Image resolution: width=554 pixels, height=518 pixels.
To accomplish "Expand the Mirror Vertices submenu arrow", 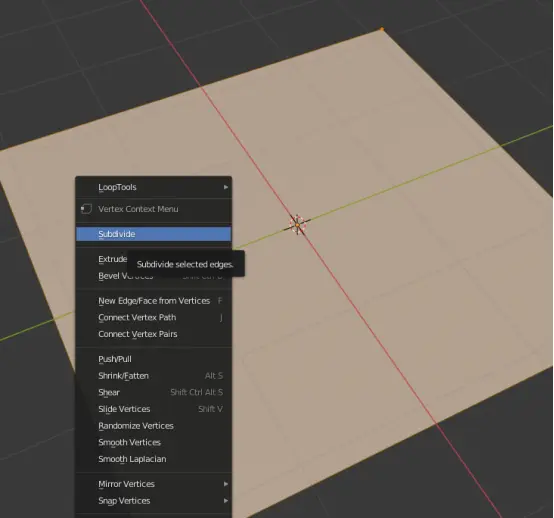I will (x=226, y=484).
